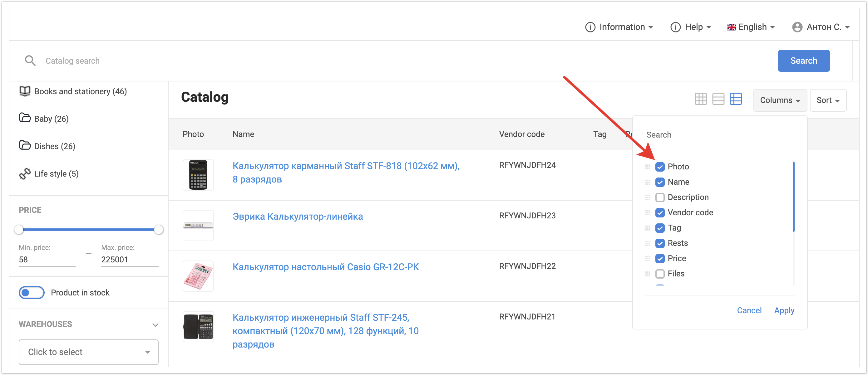The height and width of the screenshot is (375, 868).
Task: Click the catalog search magnifier icon
Action: (30, 61)
